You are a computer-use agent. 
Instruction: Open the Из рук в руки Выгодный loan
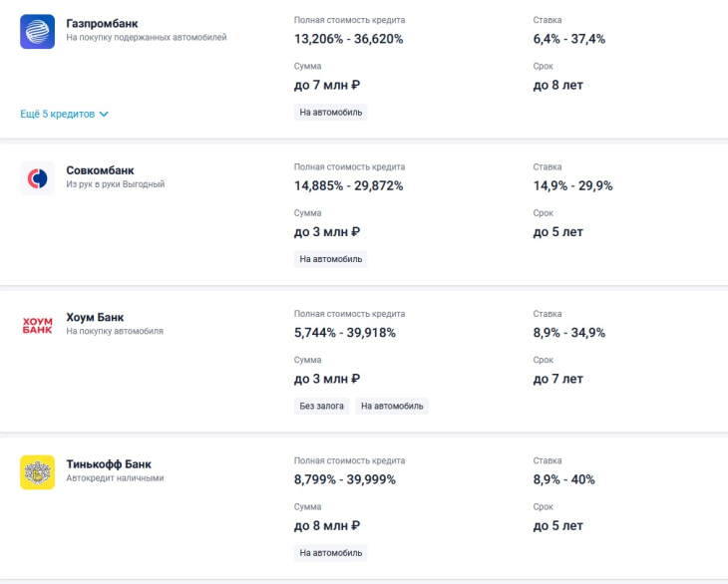click(x=115, y=184)
